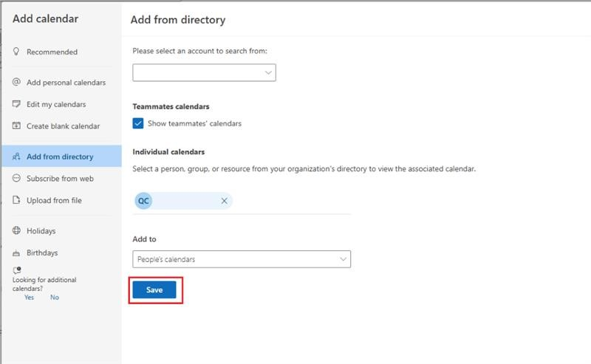Save the selected directory calendar

(x=154, y=289)
